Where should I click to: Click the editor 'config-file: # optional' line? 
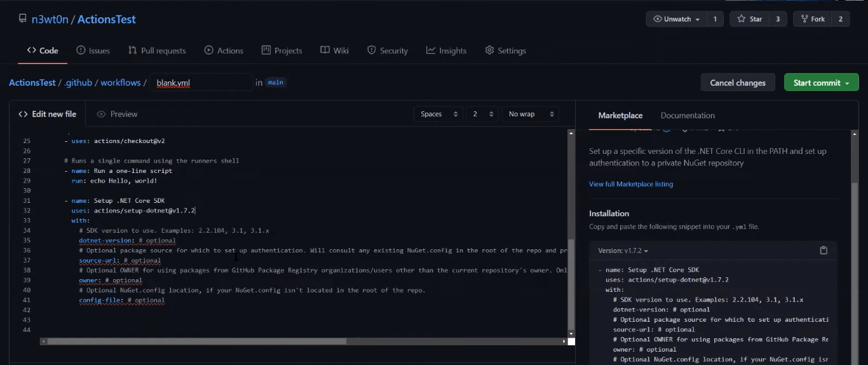click(x=121, y=300)
